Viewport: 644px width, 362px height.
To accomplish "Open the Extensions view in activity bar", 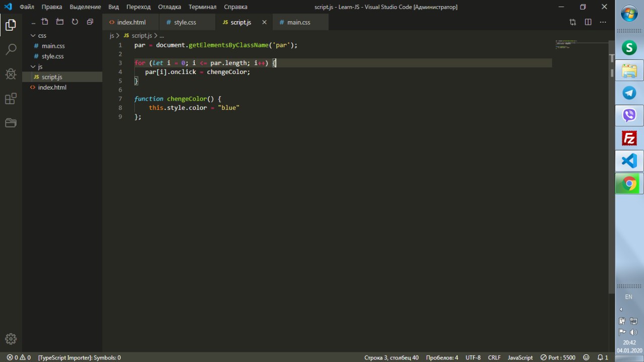I will coord(11,99).
